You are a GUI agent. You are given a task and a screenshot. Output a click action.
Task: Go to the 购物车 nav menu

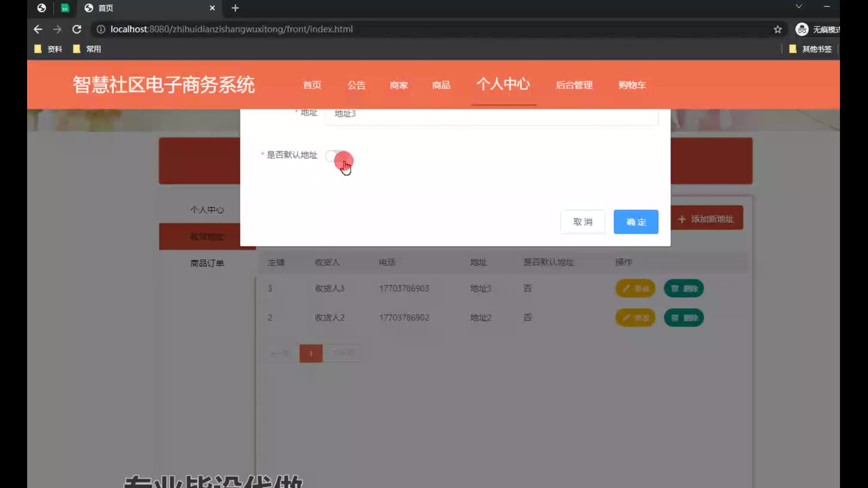point(632,85)
